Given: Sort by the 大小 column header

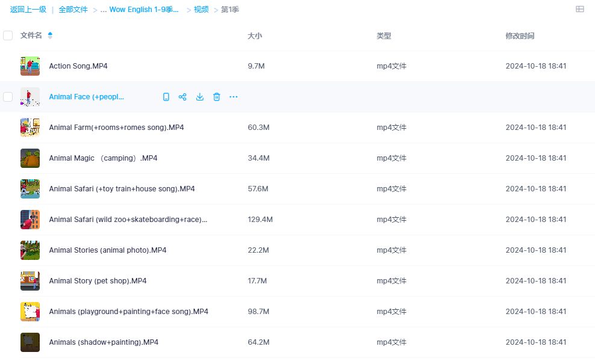Looking at the screenshot, I should tap(255, 35).
